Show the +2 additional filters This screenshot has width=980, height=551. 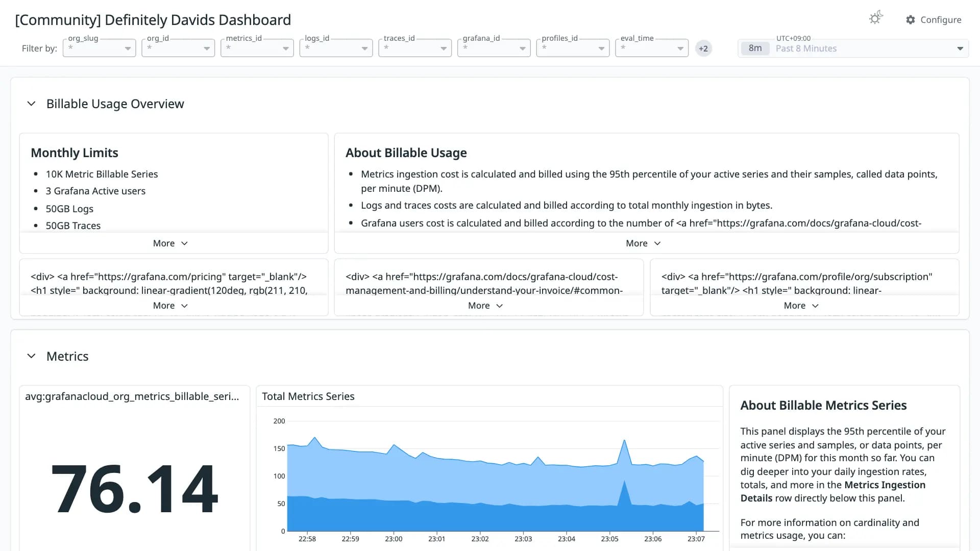pos(703,48)
